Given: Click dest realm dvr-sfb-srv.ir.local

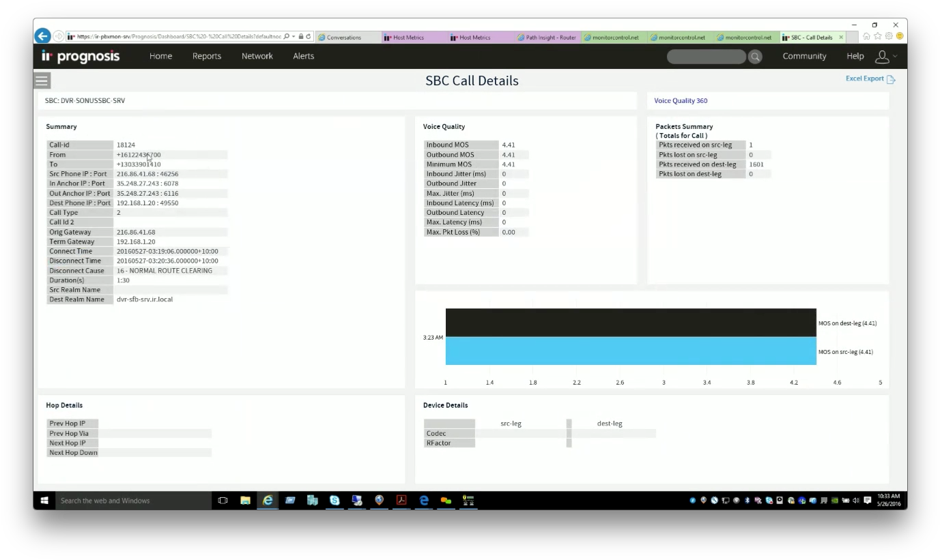Looking at the screenshot, I should point(145,299).
